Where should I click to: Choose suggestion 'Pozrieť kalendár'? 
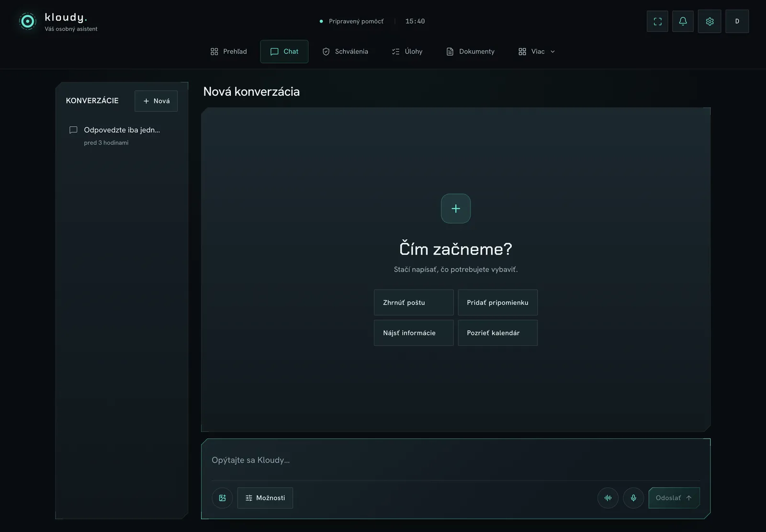pos(497,333)
